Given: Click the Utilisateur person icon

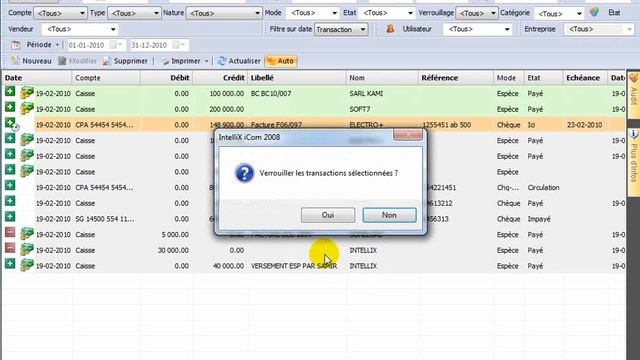Looking at the screenshot, I should click(390, 29).
